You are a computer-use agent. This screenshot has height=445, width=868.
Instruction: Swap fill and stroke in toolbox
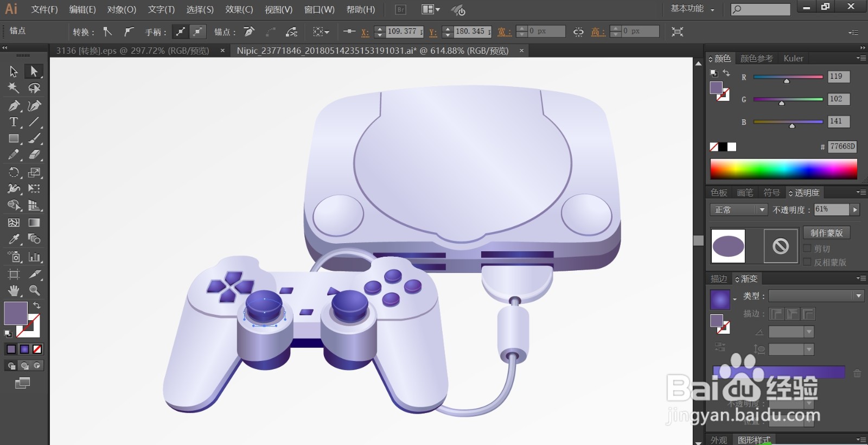36,306
